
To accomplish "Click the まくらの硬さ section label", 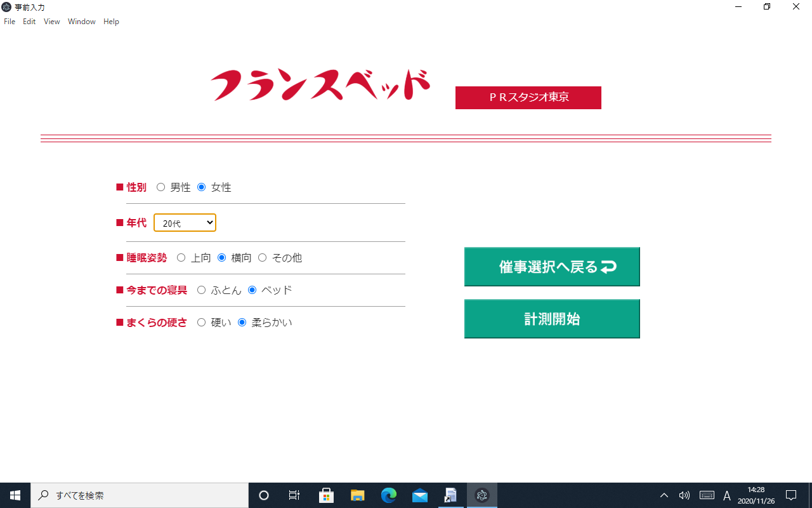I will (x=157, y=323).
